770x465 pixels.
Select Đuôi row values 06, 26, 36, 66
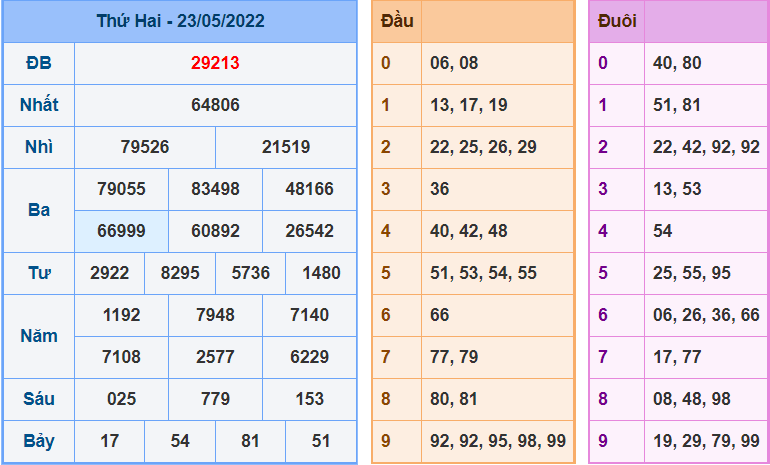pos(706,315)
